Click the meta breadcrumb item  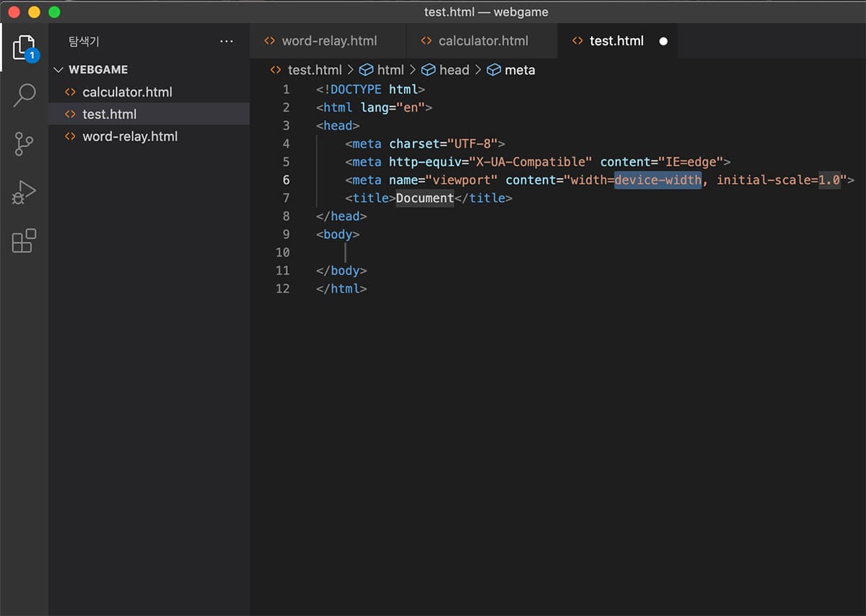[x=519, y=70]
